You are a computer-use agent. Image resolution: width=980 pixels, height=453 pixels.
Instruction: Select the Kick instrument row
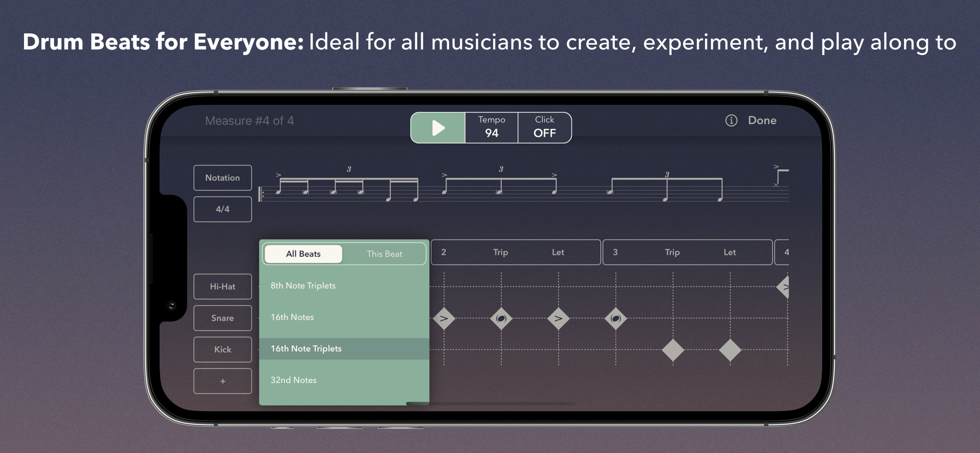(223, 349)
